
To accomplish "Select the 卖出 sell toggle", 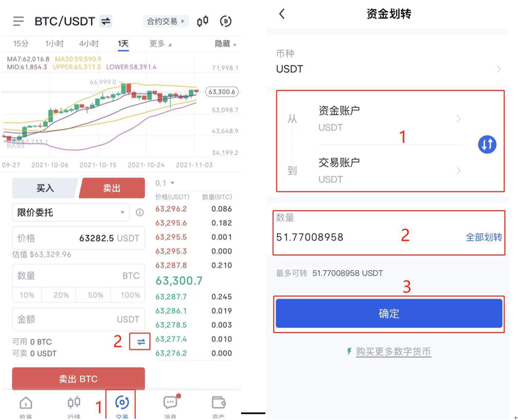I will [112, 188].
